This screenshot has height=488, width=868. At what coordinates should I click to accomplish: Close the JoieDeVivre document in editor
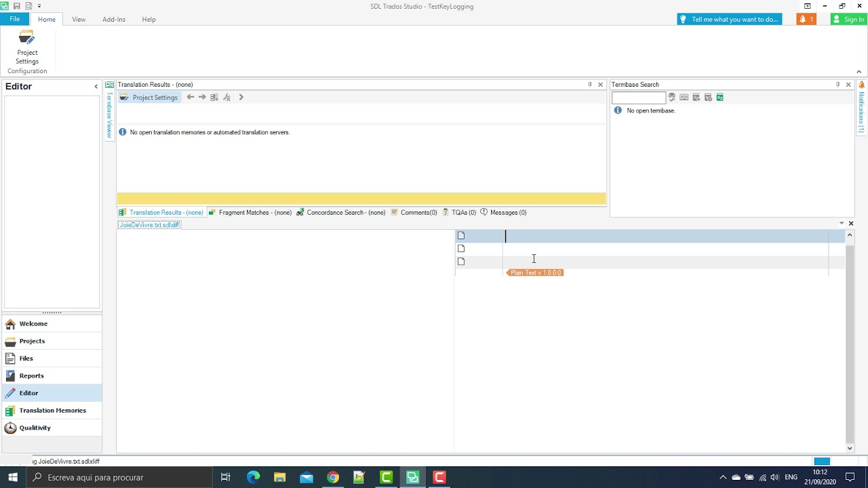pos(851,223)
